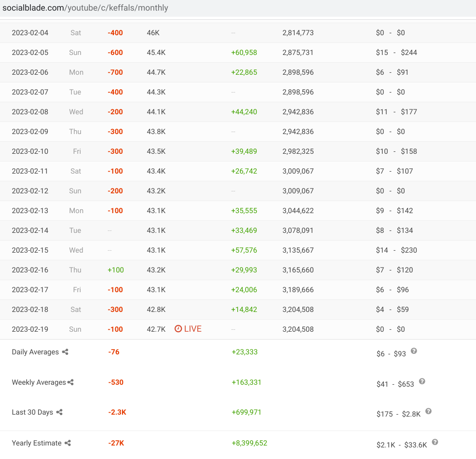Click the 42.8K subscriber count
Image resolution: width=476 pixels, height=459 pixels.
click(156, 310)
